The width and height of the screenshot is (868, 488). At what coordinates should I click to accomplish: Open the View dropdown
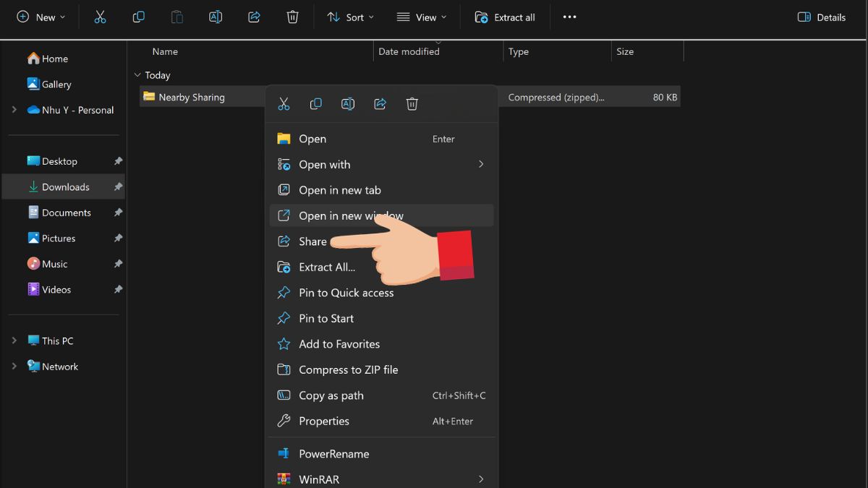[422, 17]
